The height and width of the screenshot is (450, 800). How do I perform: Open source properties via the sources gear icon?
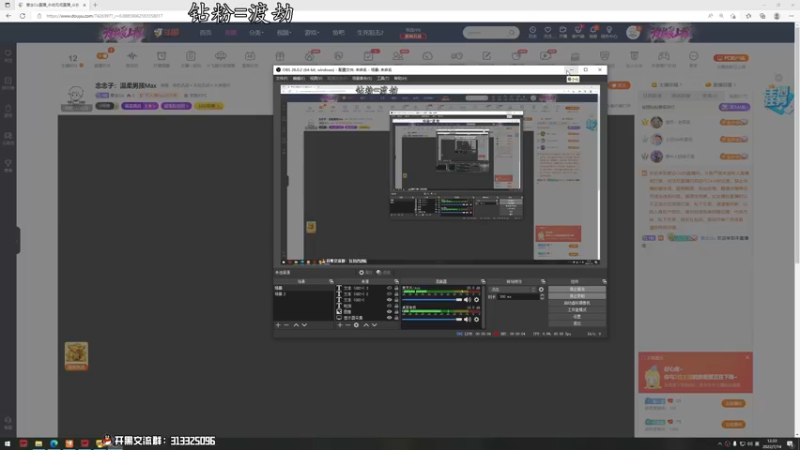coord(357,325)
